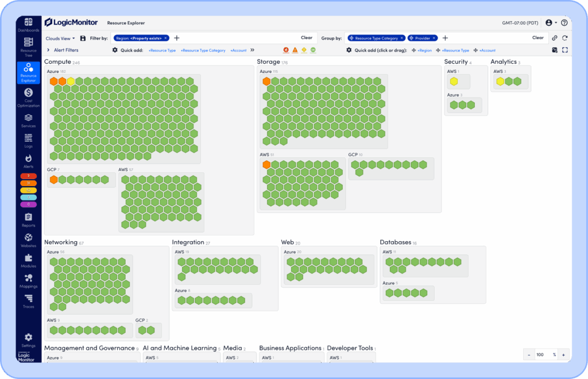This screenshot has width=588, height=379.
Task: Open Mappings in the sidebar
Action: (x=28, y=281)
